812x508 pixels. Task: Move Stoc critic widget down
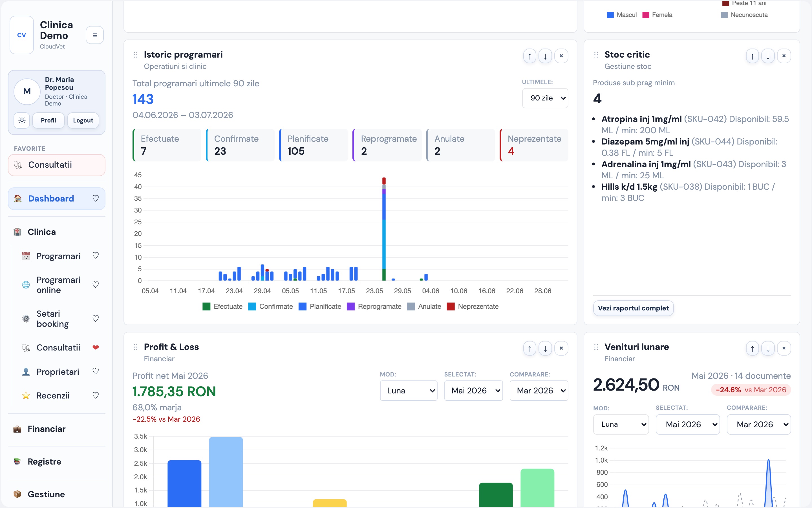[768, 56]
